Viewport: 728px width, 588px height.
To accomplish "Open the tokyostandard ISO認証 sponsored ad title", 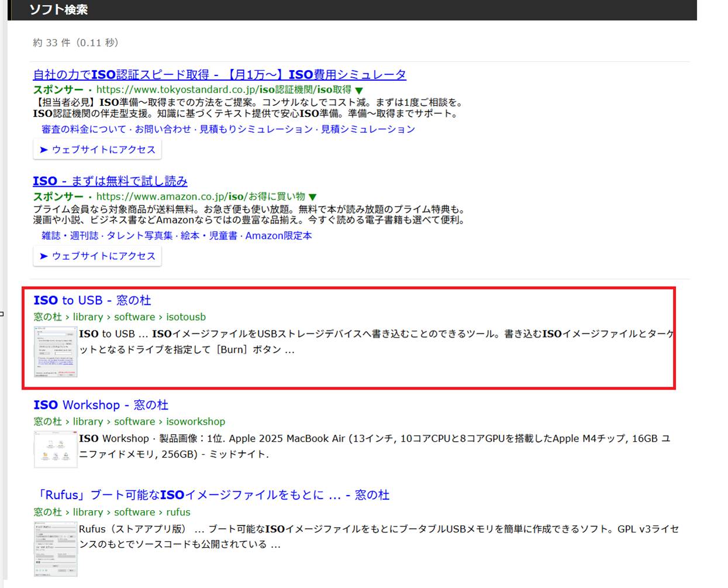I will 219,75.
